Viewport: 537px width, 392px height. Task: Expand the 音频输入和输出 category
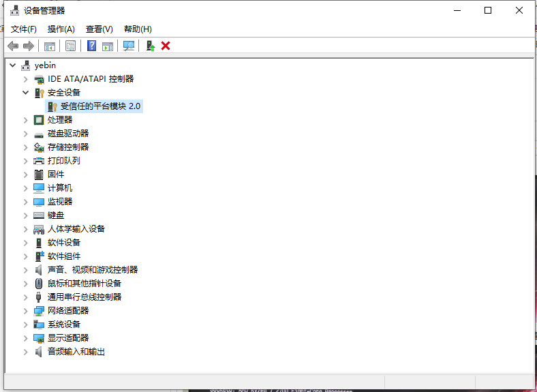(25, 352)
